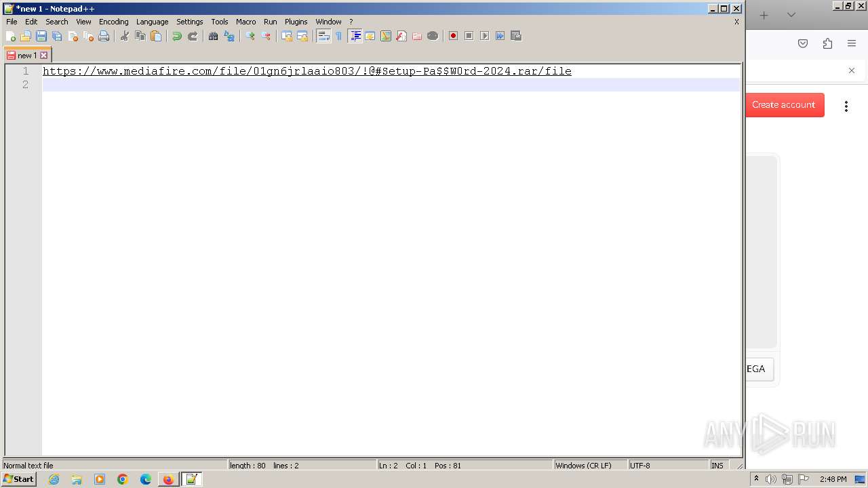Zoom out using the toolbar icon
Viewport: 868px width, 488px height.
coord(266,36)
